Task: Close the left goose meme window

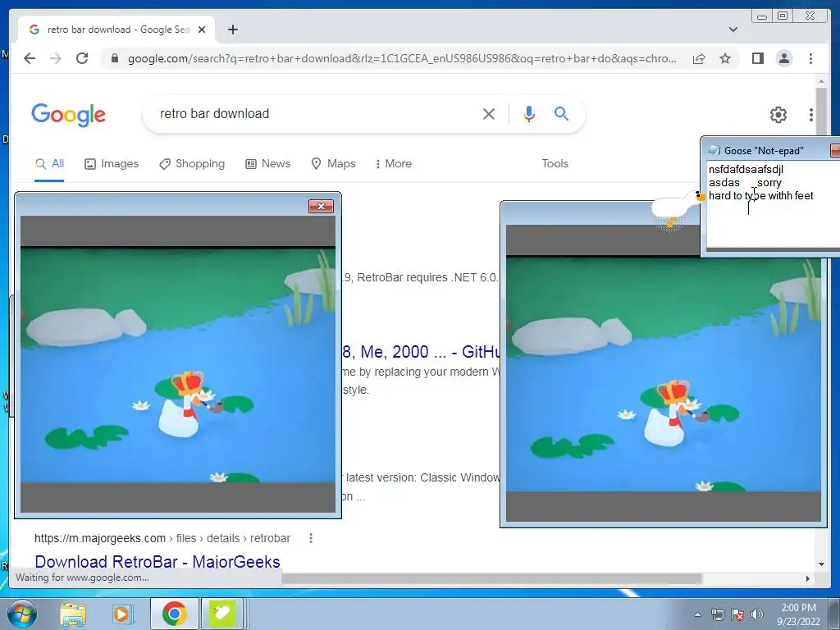Action: 321,206
